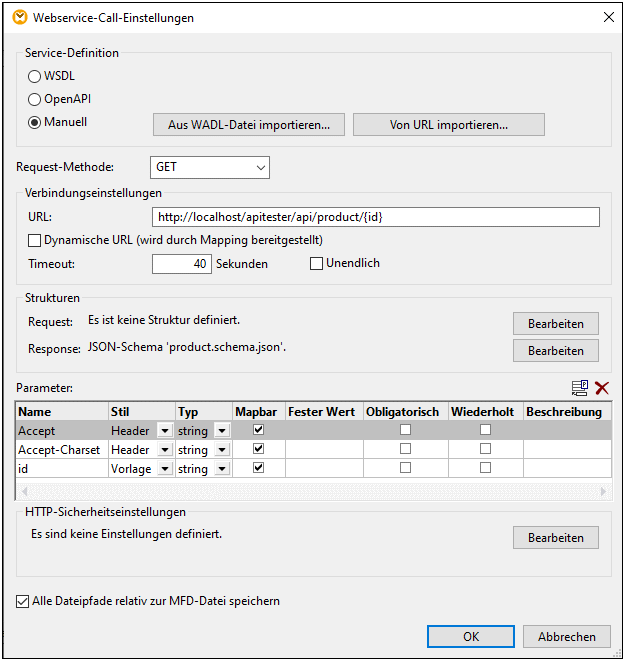Click the red X delete parameter icon
The image size is (625, 661).
602,388
